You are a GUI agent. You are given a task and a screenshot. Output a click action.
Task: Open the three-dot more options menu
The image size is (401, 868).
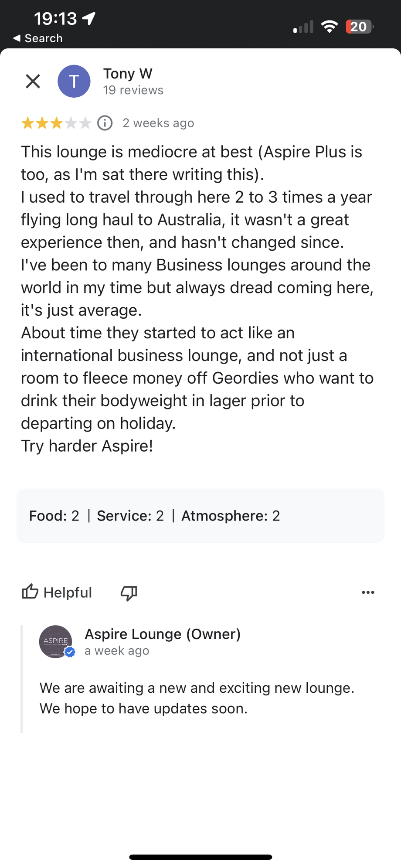pos(368,592)
